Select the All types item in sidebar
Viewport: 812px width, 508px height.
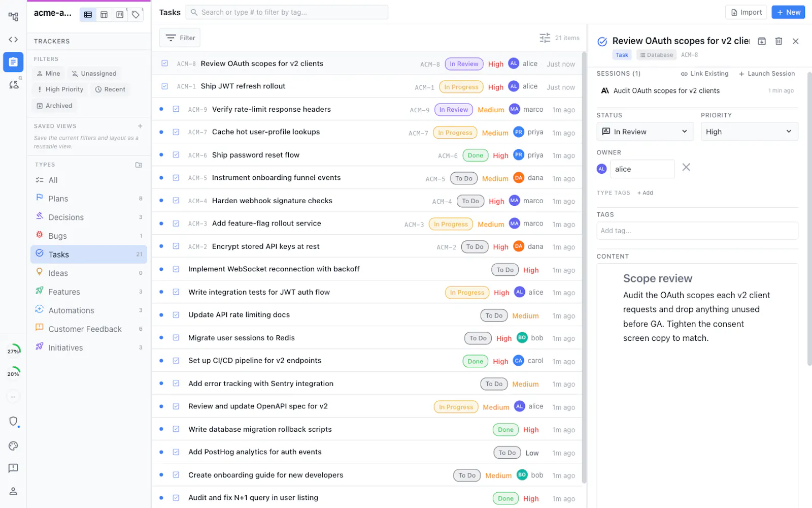click(89, 180)
